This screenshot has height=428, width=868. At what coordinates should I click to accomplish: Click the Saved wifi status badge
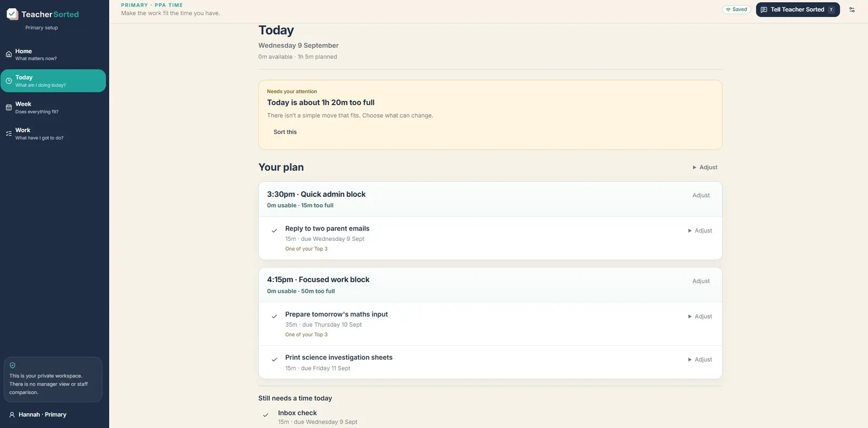coord(737,10)
